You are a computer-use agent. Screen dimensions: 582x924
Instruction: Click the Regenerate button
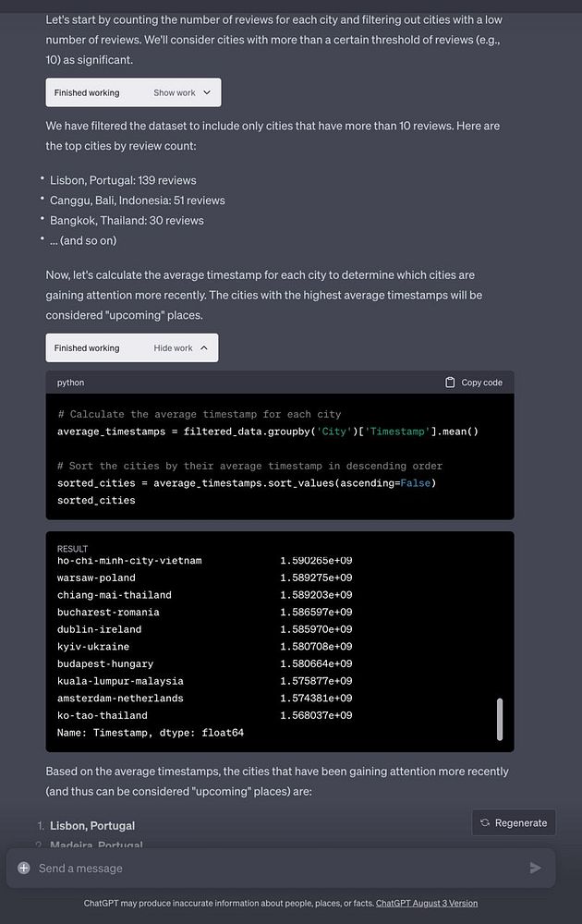coord(514,822)
